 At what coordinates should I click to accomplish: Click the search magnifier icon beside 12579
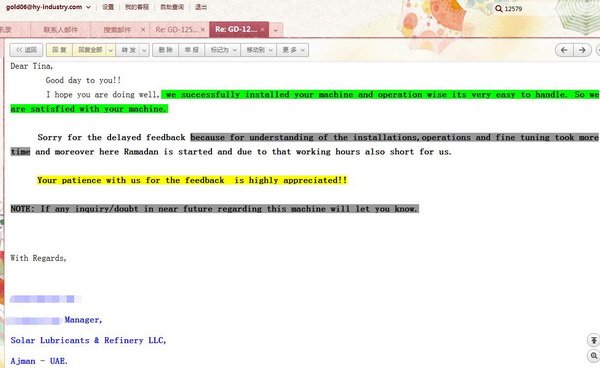(499, 8)
